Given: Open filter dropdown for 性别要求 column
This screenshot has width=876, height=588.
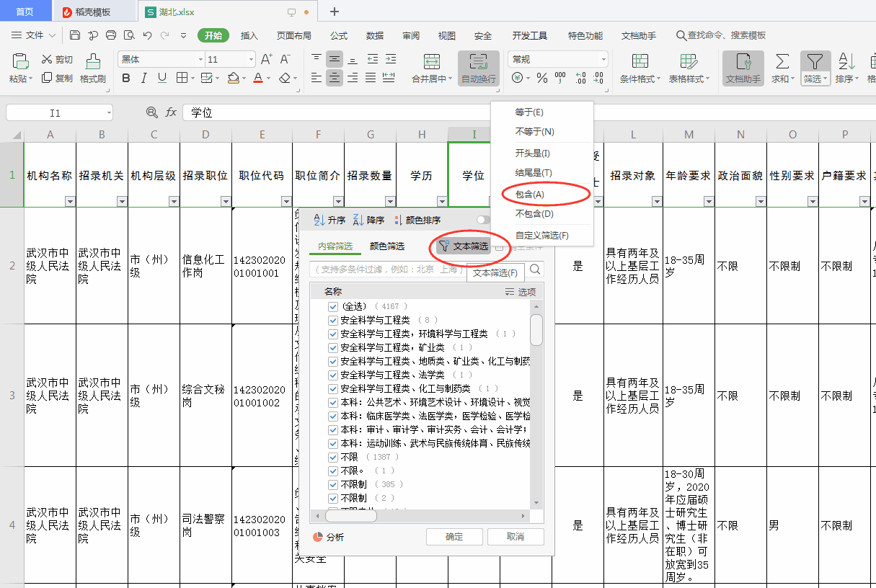Looking at the screenshot, I should pyautogui.click(x=813, y=202).
